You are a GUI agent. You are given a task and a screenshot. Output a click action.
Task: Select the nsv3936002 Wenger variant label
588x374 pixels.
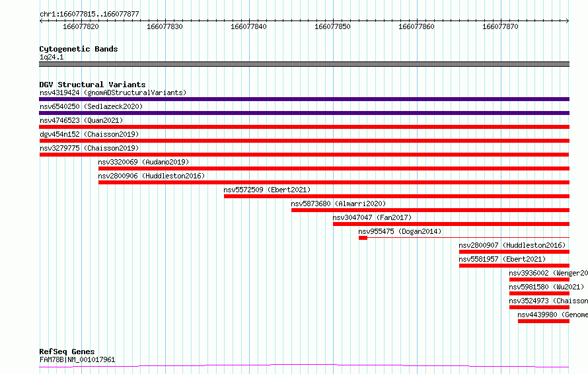click(x=548, y=273)
